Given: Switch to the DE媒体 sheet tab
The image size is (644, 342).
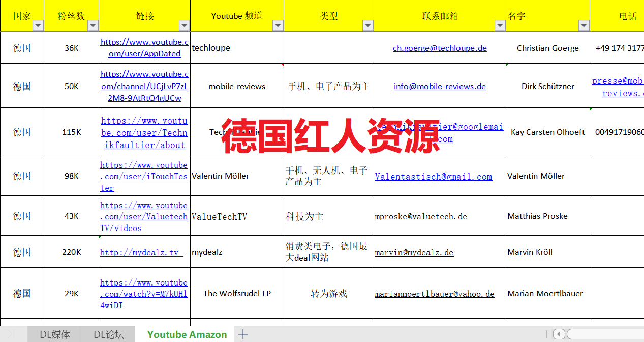Looking at the screenshot, I should (x=55, y=334).
